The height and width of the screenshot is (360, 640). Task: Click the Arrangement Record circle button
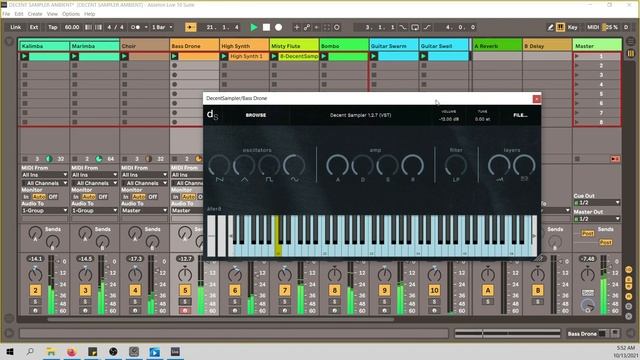[x=278, y=27]
